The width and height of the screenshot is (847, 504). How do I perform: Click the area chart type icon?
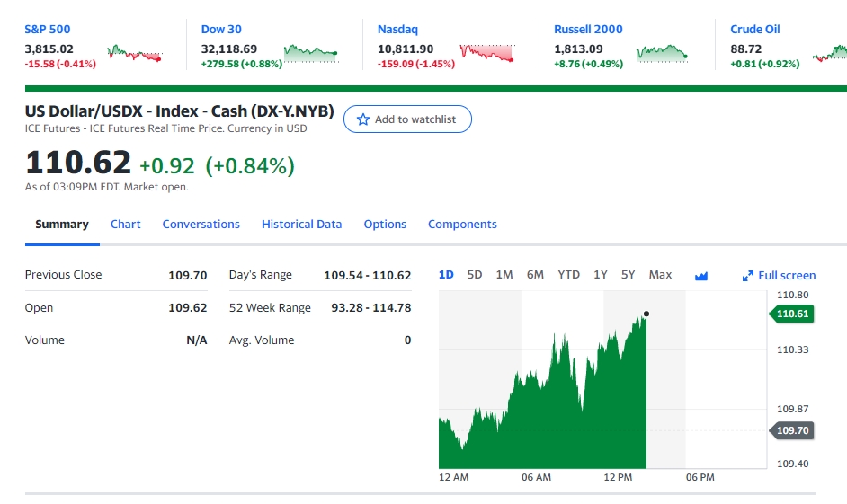click(702, 276)
